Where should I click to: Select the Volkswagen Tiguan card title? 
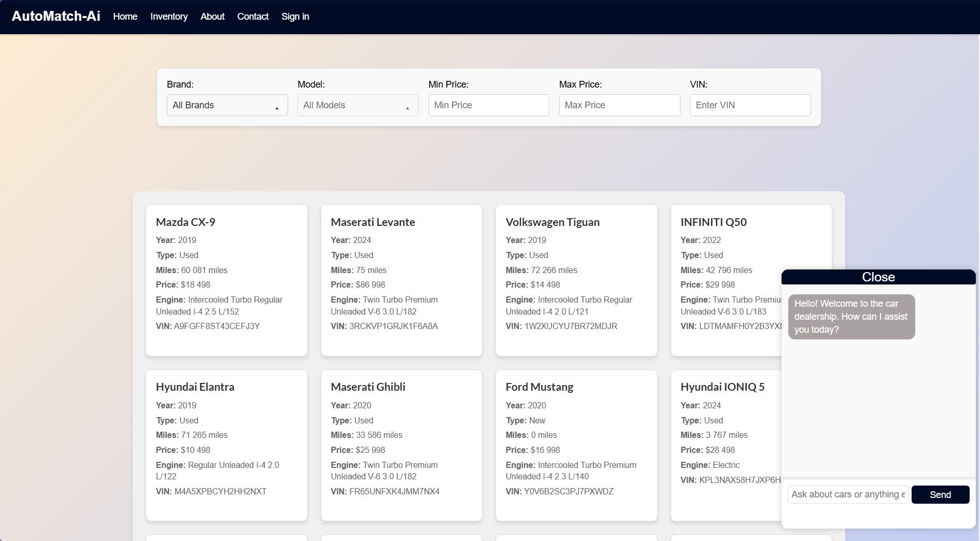click(x=552, y=222)
